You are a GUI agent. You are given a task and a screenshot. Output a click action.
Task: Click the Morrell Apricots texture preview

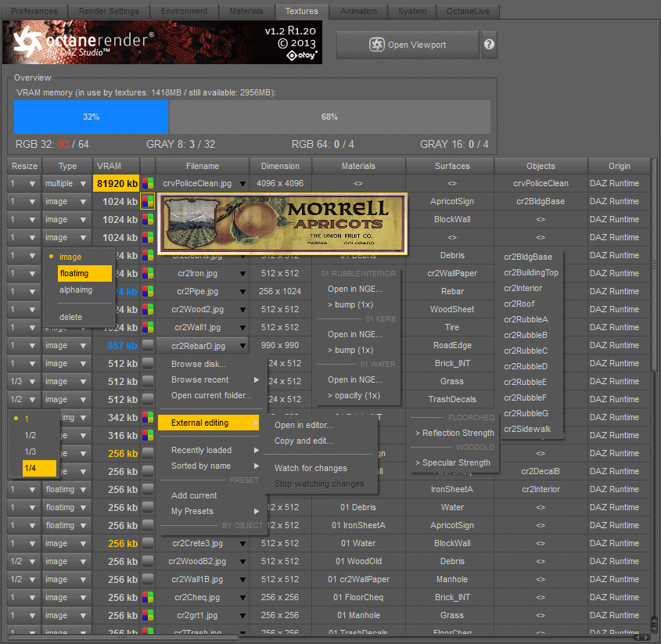click(x=282, y=224)
